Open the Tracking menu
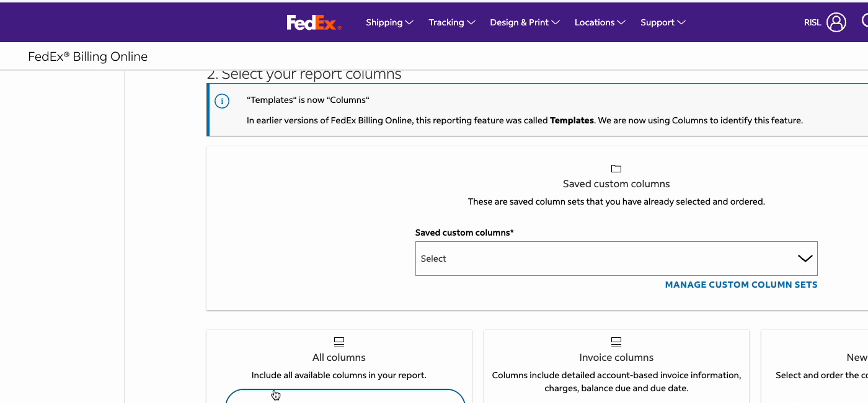This screenshot has height=403, width=868. (452, 22)
